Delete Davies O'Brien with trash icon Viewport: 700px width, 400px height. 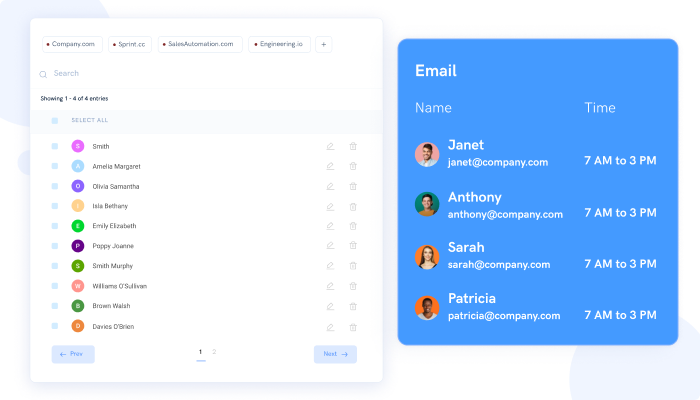[x=353, y=327]
